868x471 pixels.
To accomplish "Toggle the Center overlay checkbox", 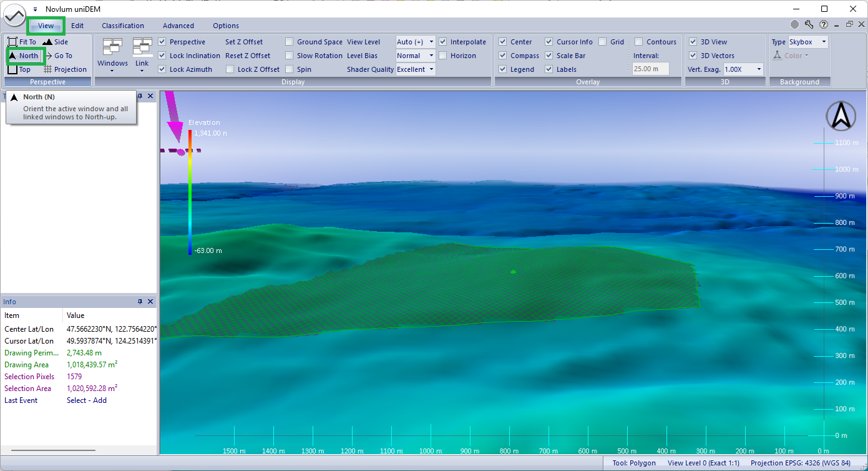I will click(x=503, y=42).
